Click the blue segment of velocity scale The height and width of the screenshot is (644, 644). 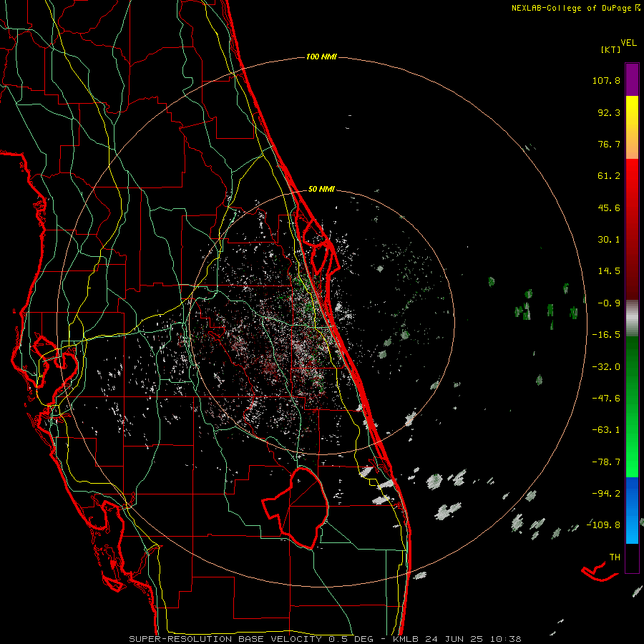point(632,510)
